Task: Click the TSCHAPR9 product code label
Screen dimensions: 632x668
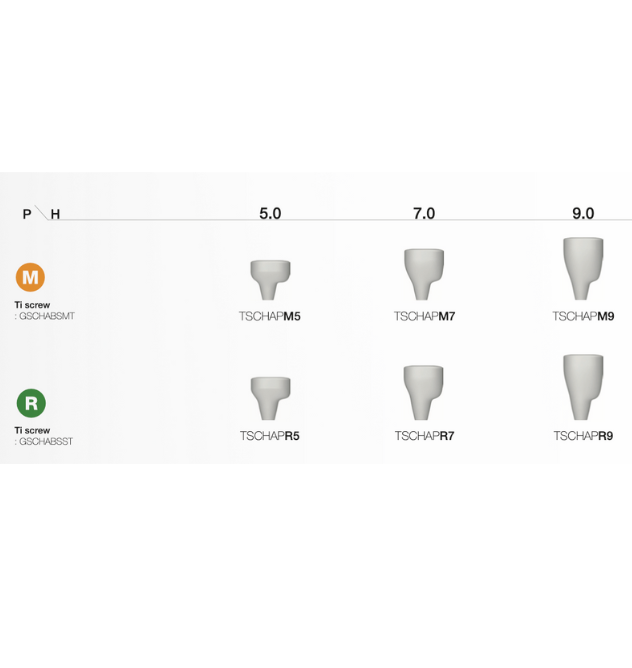Action: (583, 436)
